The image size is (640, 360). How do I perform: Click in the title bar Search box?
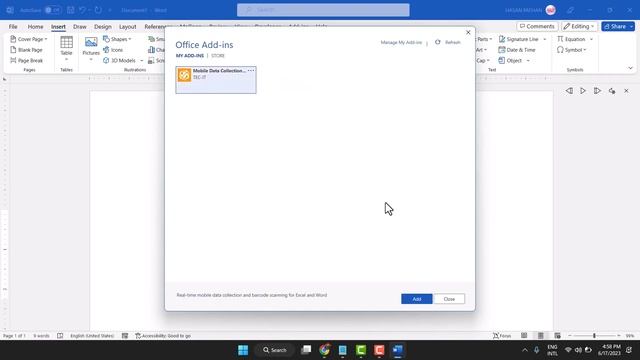tap(323, 10)
